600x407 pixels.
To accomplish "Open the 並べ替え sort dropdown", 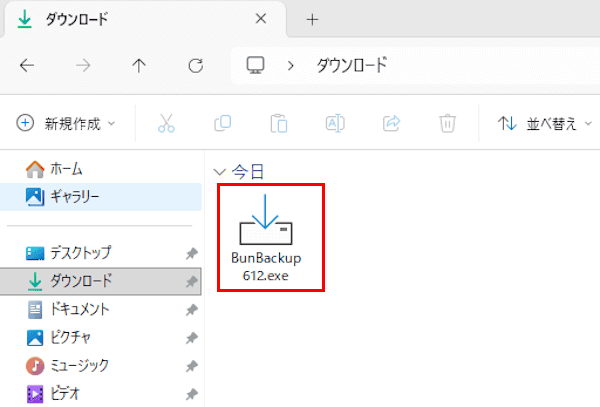I will coord(545,124).
